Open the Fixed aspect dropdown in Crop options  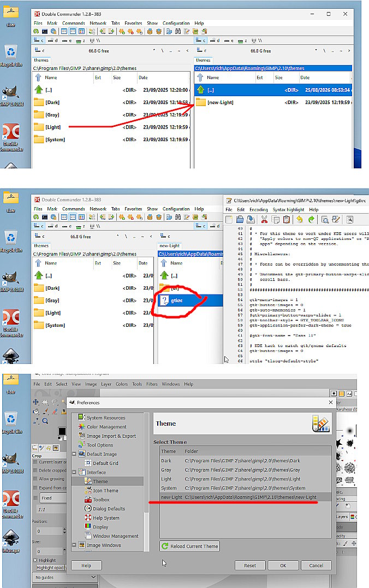pos(52,498)
